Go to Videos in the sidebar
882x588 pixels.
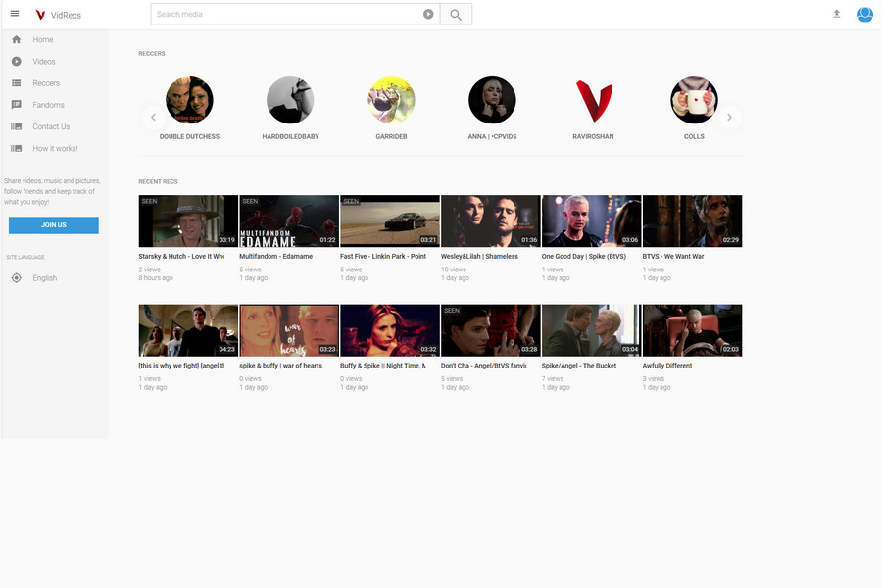(x=44, y=62)
